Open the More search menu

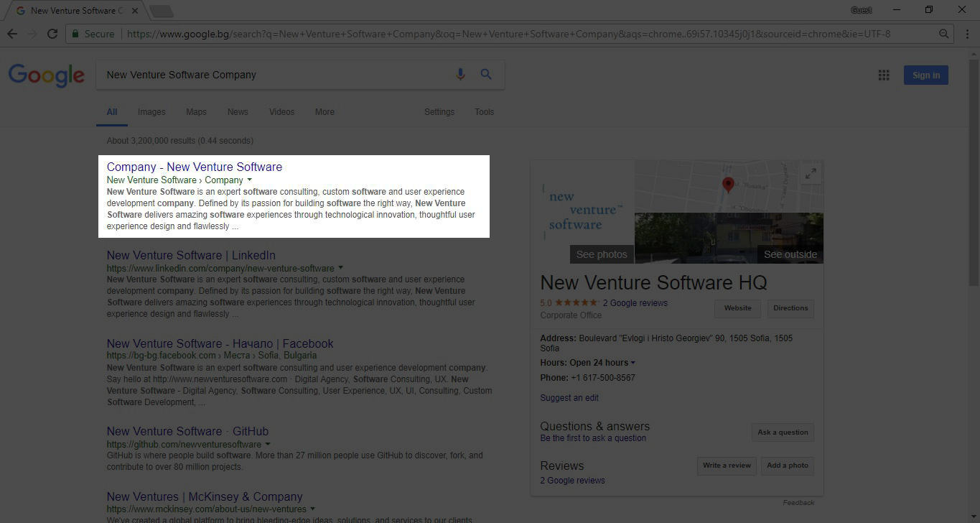(325, 112)
